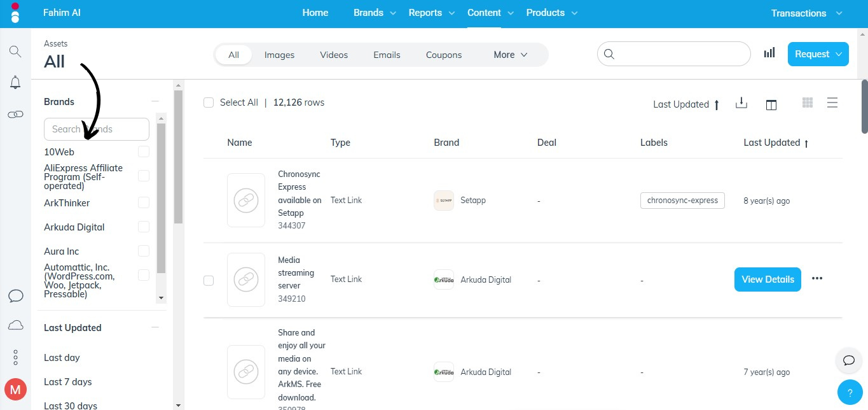868x410 pixels.
Task: Select the Coupons tab
Action: 444,55
